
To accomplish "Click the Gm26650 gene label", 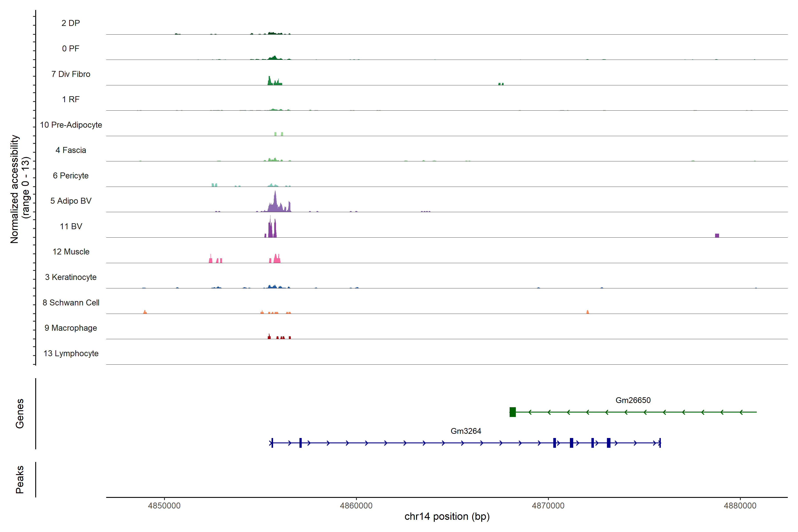I will (x=633, y=400).
